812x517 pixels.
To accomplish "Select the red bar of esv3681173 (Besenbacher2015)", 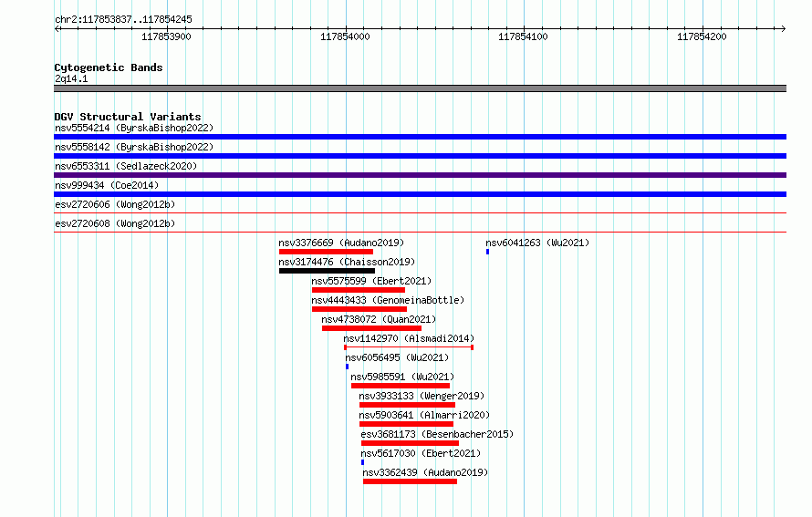I will [411, 443].
